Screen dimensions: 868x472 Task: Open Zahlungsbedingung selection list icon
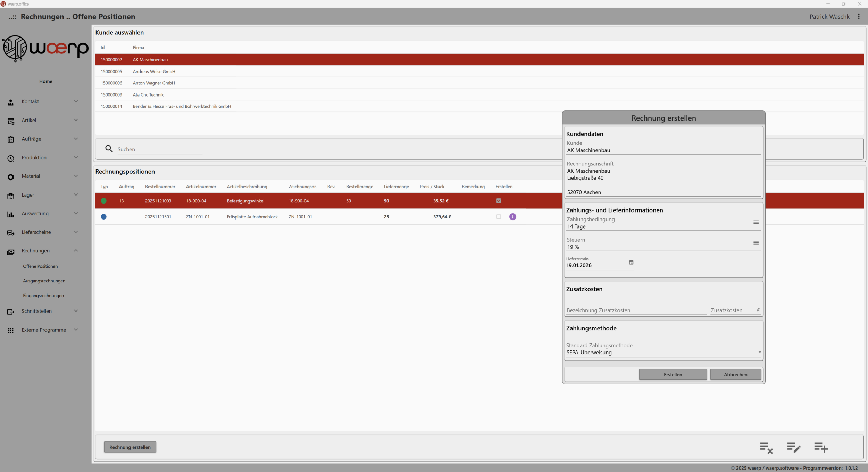[x=756, y=222]
